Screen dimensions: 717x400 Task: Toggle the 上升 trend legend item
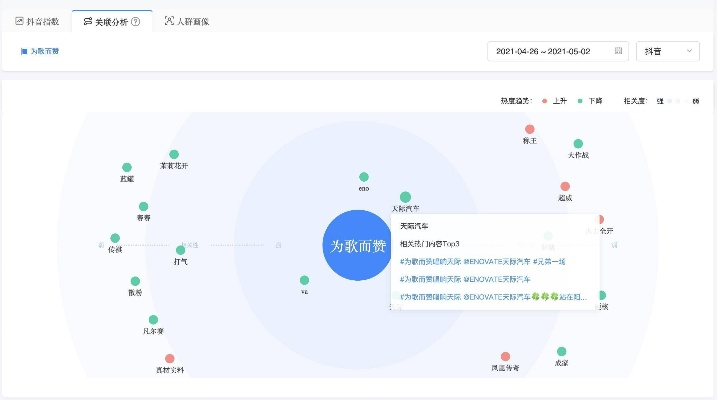pos(553,101)
